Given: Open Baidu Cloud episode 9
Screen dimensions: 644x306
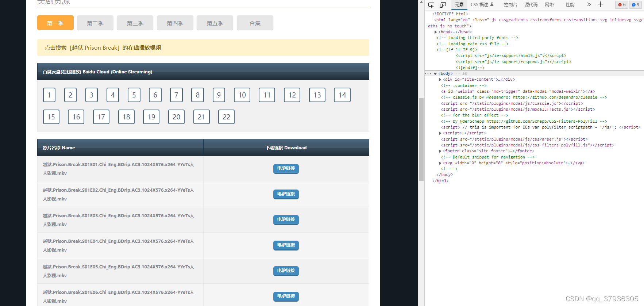Looking at the screenshot, I should tap(219, 95).
